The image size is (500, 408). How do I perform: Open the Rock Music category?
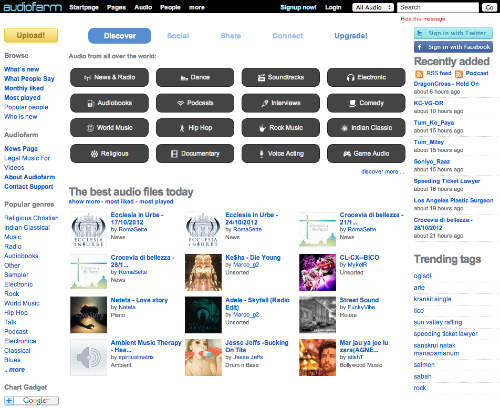(281, 128)
